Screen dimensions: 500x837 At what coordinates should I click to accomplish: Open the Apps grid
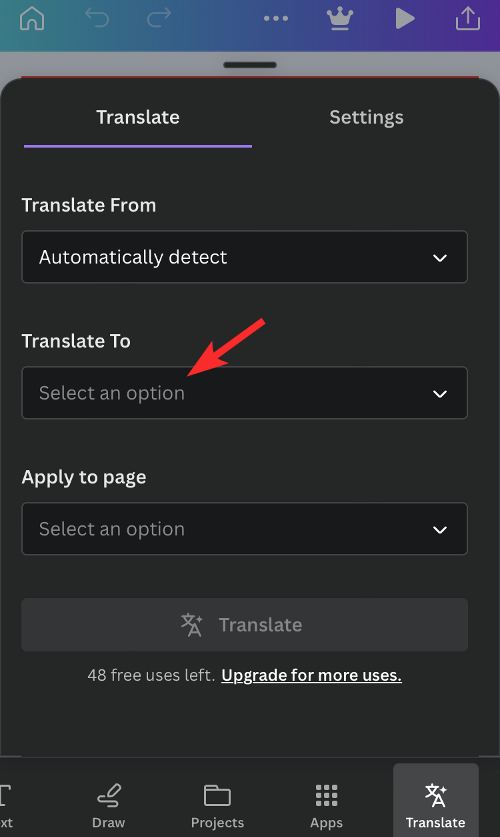pyautogui.click(x=326, y=806)
